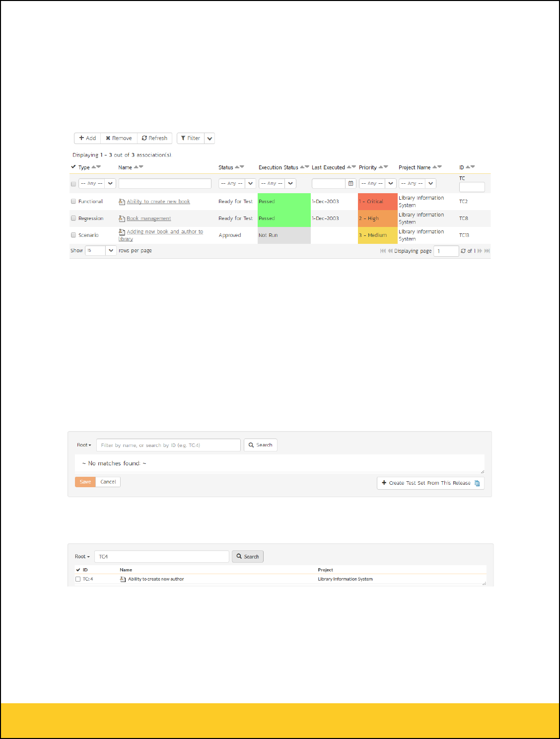Click the Displaying page number field

click(446, 251)
